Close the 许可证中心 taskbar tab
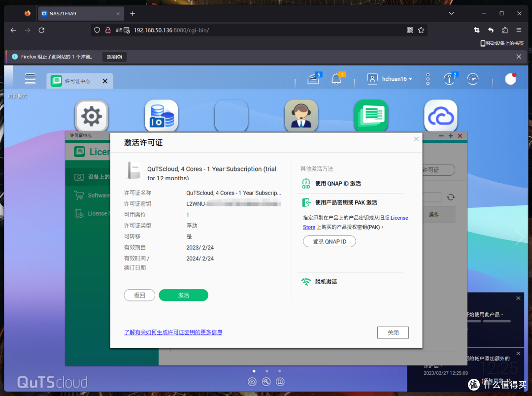The image size is (532, 396). 105,81
